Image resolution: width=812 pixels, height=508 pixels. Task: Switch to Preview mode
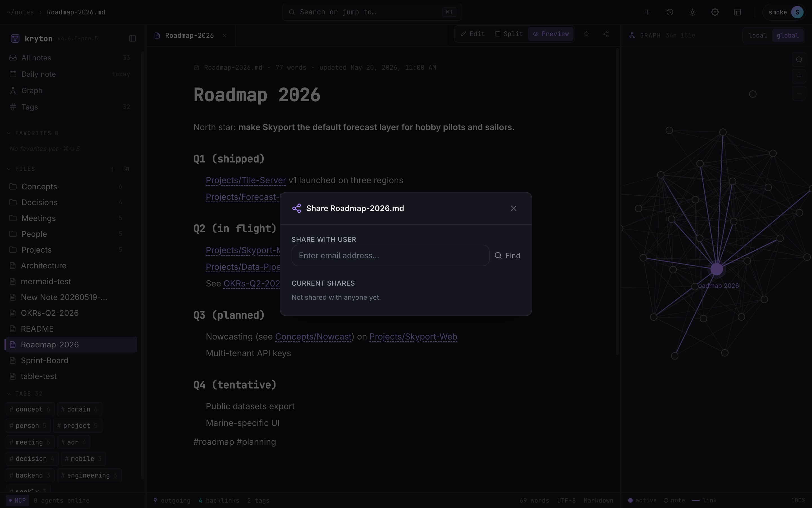(551, 34)
